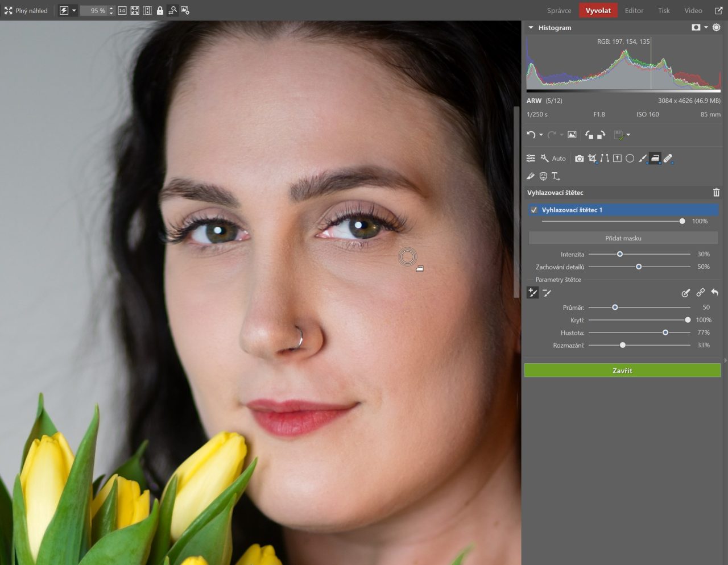Delete smoothing brush with trash icon
The image size is (728, 565).
click(x=716, y=193)
